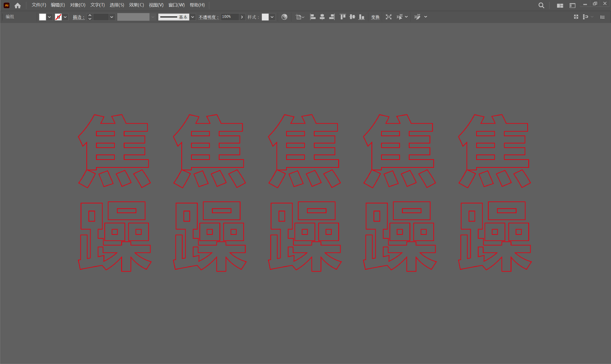Expand the Select Similar options dropdown
611x364 pixels.
pyautogui.click(x=406, y=17)
